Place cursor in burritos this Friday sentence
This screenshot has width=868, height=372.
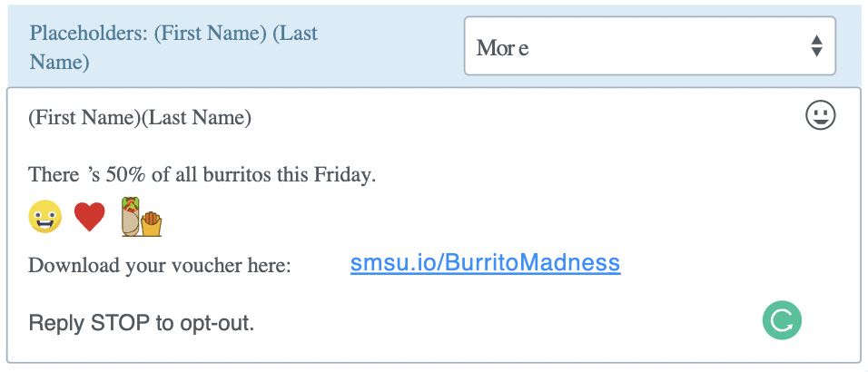pos(202,175)
